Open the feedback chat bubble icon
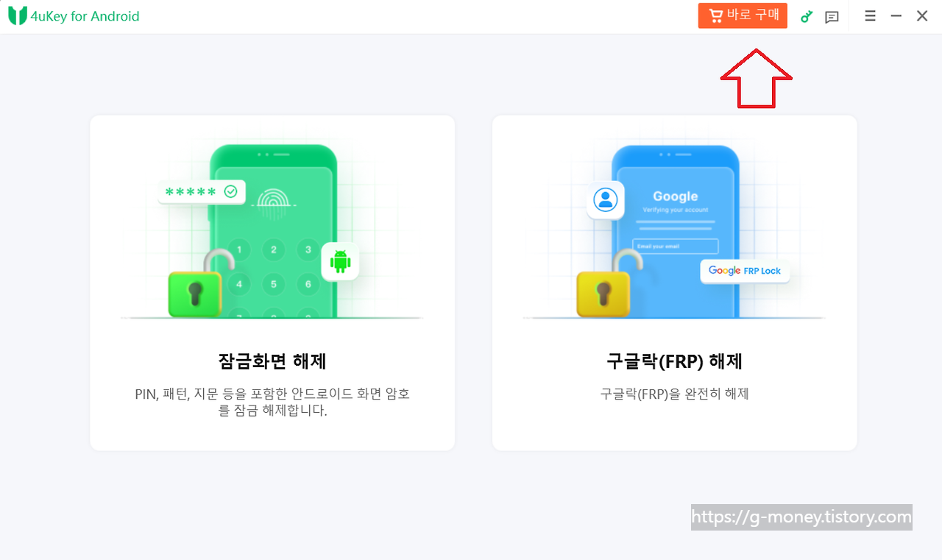942x560 pixels. [x=832, y=16]
